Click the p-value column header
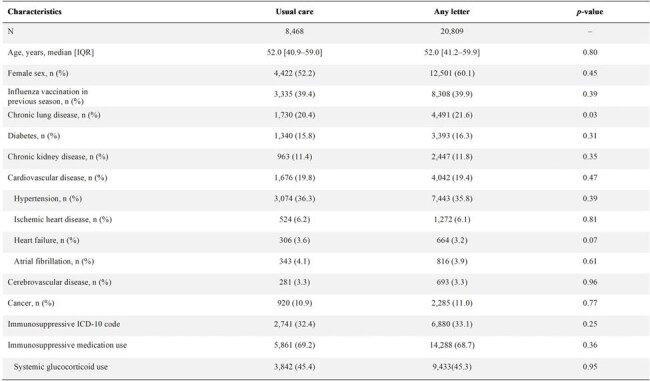Image resolution: width=650 pixels, height=381 pixels. (589, 12)
